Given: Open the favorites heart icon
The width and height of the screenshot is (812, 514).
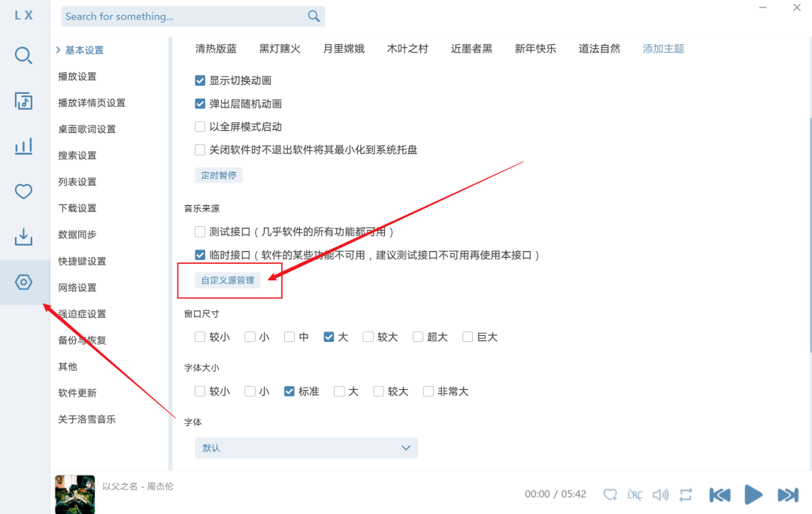Looking at the screenshot, I should click(x=24, y=192).
